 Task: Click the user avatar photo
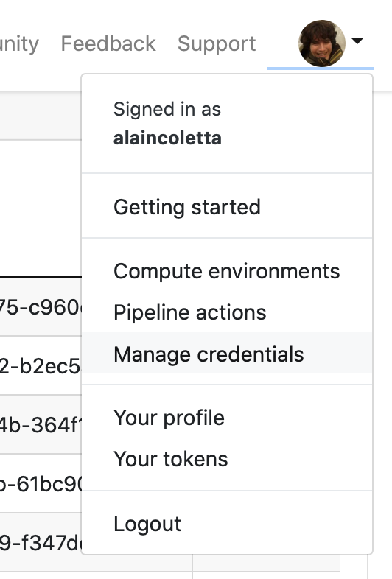(x=322, y=43)
